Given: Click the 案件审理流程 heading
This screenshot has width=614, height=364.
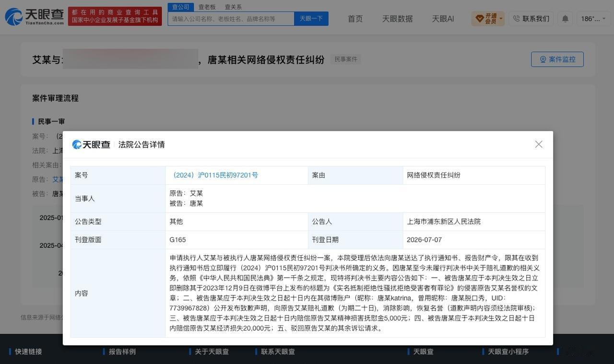Looking at the screenshot, I should click(x=55, y=98).
